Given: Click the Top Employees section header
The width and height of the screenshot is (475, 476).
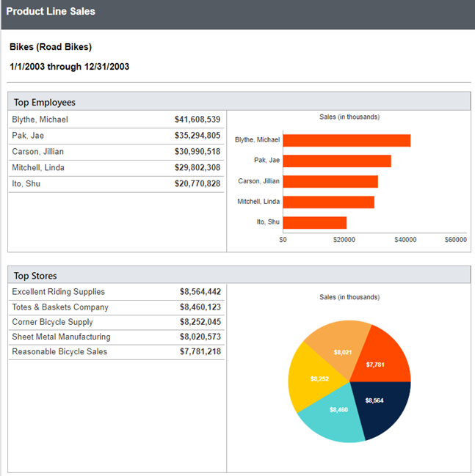Looking at the screenshot, I should point(45,103).
